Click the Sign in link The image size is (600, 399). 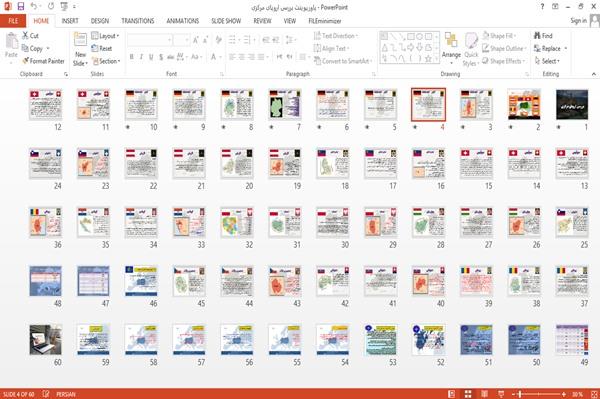coord(578,21)
